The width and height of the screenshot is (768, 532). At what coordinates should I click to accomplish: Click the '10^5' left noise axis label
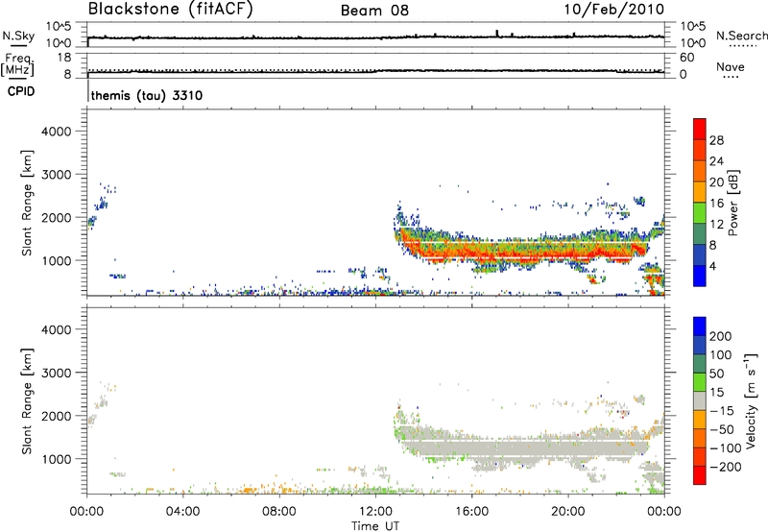click(x=59, y=26)
